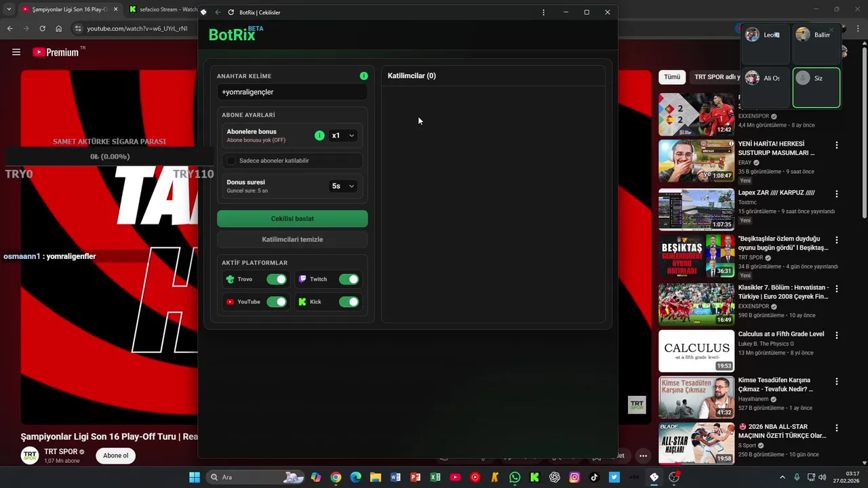Select the Tümü filter chip
The image size is (868, 488).
click(672, 77)
